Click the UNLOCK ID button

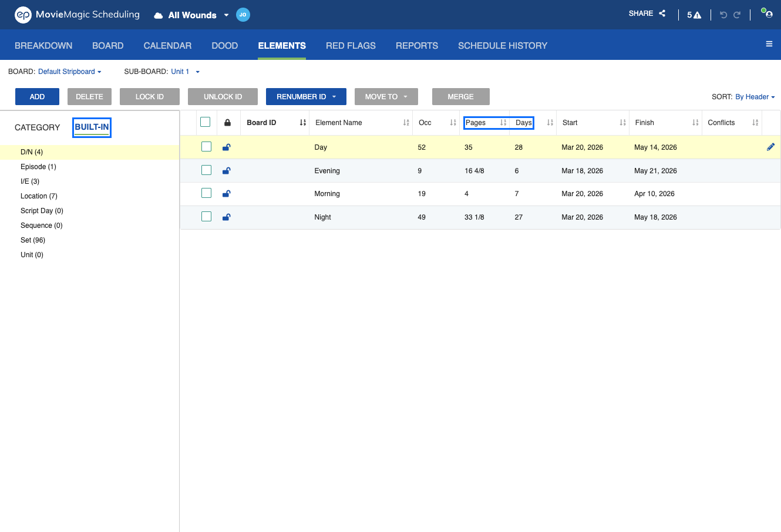click(223, 96)
